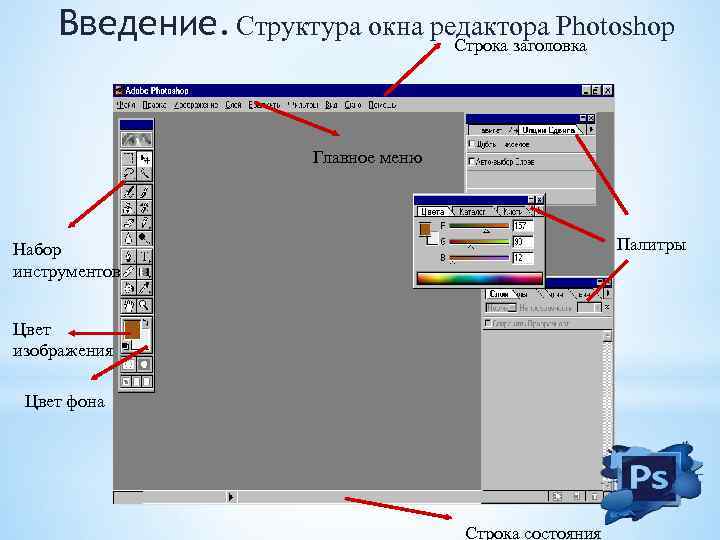Switch to the Каталог tab
Screen dimensions: 720x540
point(472,212)
